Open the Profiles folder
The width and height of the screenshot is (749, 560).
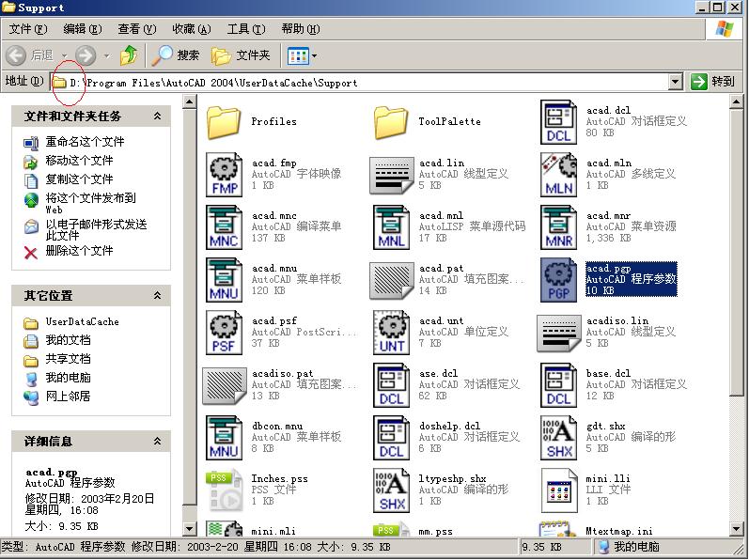224,123
